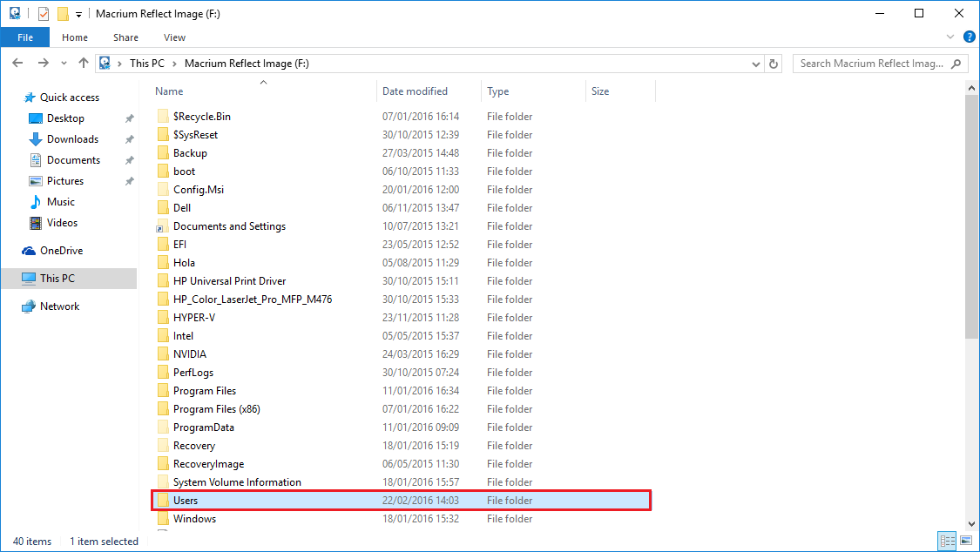This screenshot has height=552, width=980.
Task: Click the vertical scrollbar down arrow
Action: click(x=971, y=524)
